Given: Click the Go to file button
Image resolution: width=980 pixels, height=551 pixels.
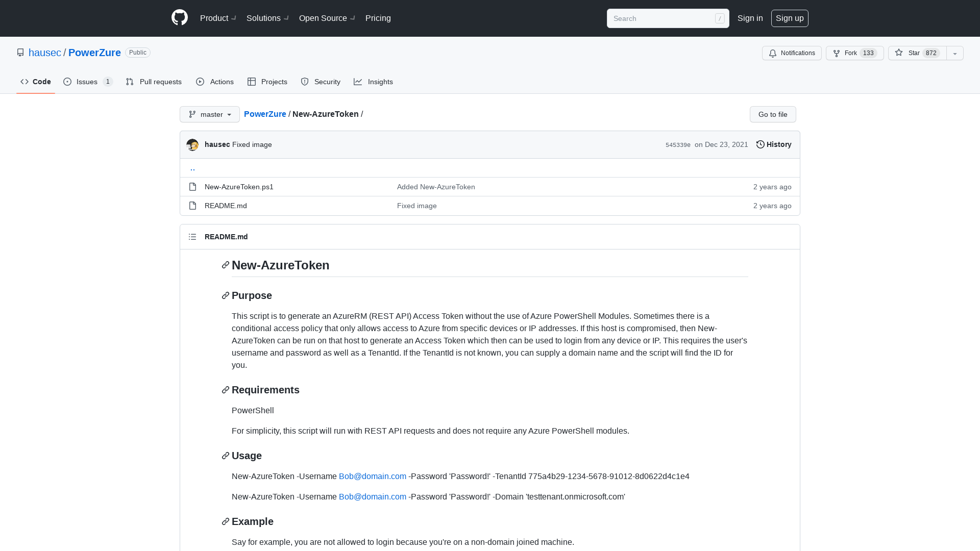Looking at the screenshot, I should tap(773, 114).
